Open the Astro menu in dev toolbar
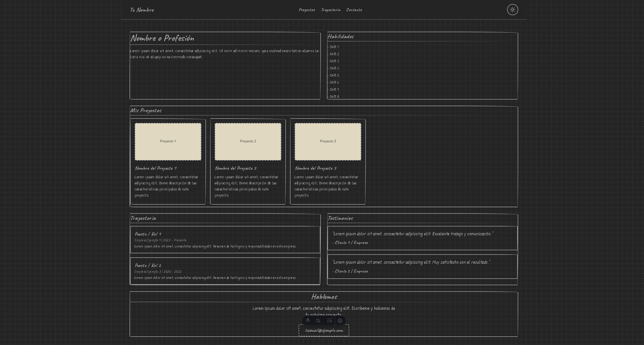Viewport: 644px width, 345px height. click(x=308, y=320)
